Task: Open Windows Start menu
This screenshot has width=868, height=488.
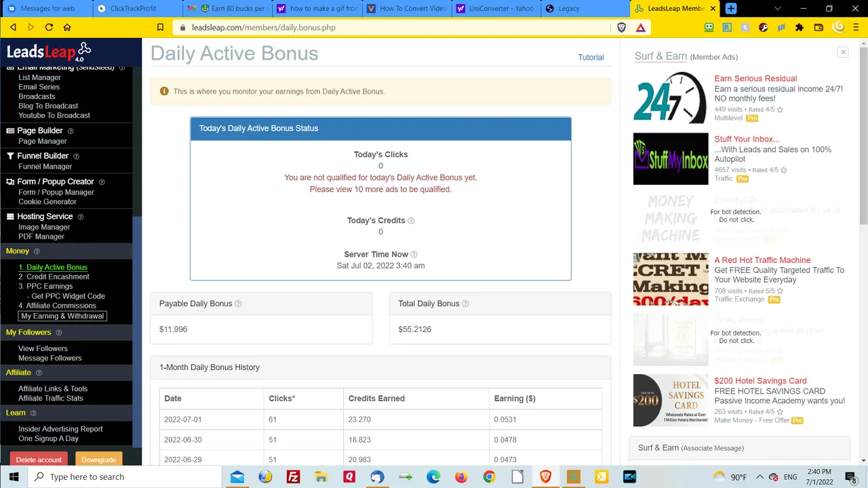Action: [14, 476]
